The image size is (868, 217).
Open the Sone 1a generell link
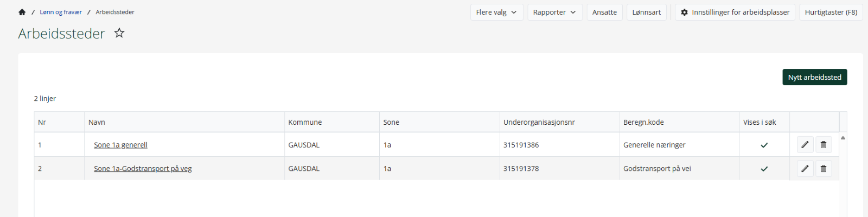point(120,145)
